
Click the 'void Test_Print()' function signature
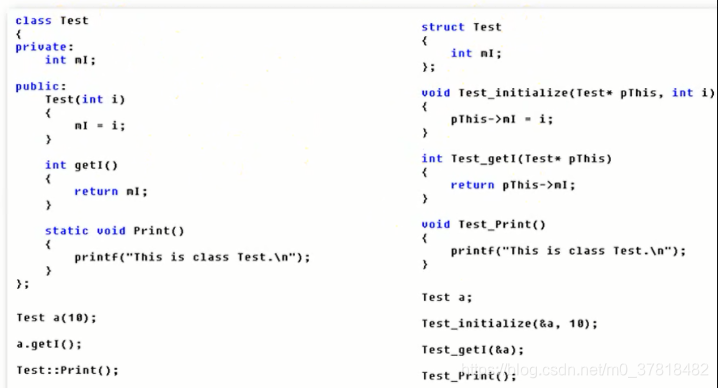tap(484, 224)
